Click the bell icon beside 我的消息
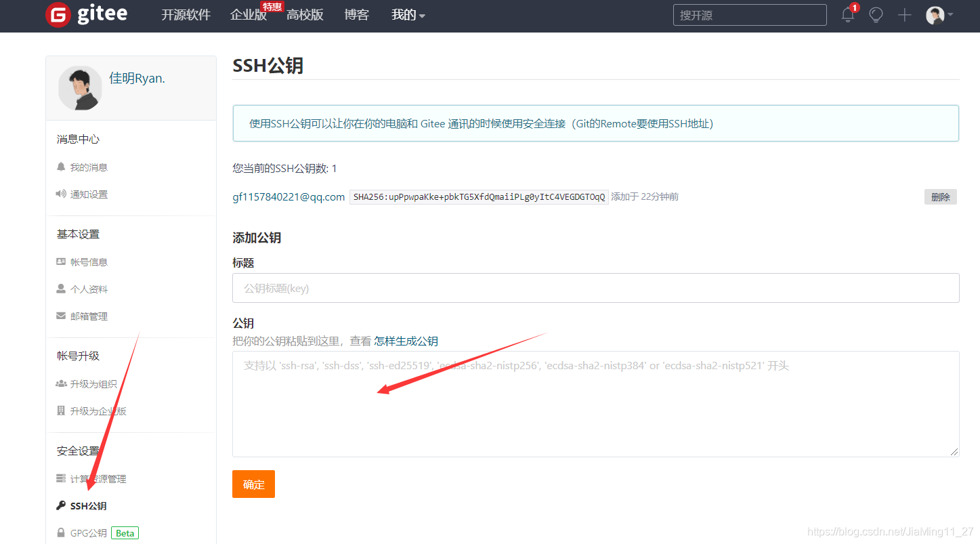980x544 pixels. (61, 167)
